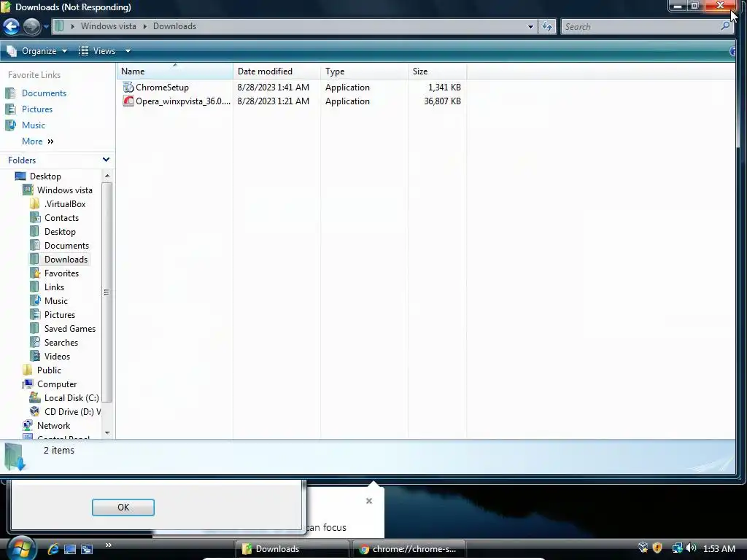Click the folder tree scrollbar thumb

pyautogui.click(x=107, y=292)
